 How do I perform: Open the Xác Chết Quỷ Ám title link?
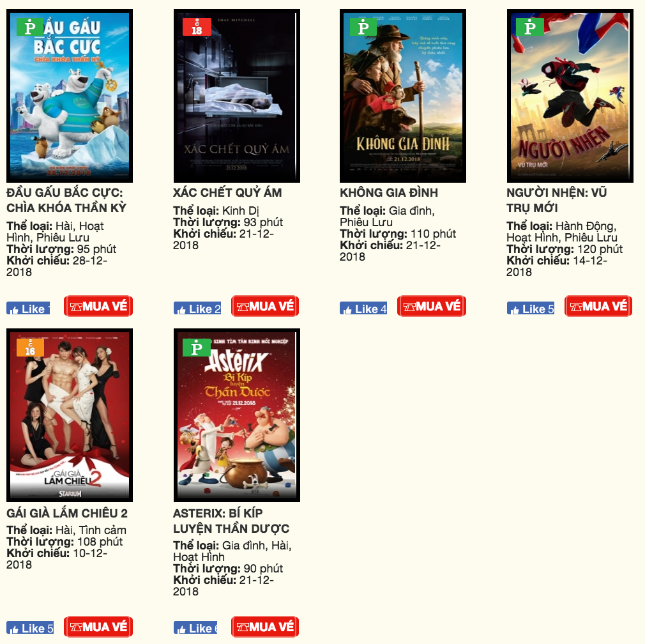[227, 192]
